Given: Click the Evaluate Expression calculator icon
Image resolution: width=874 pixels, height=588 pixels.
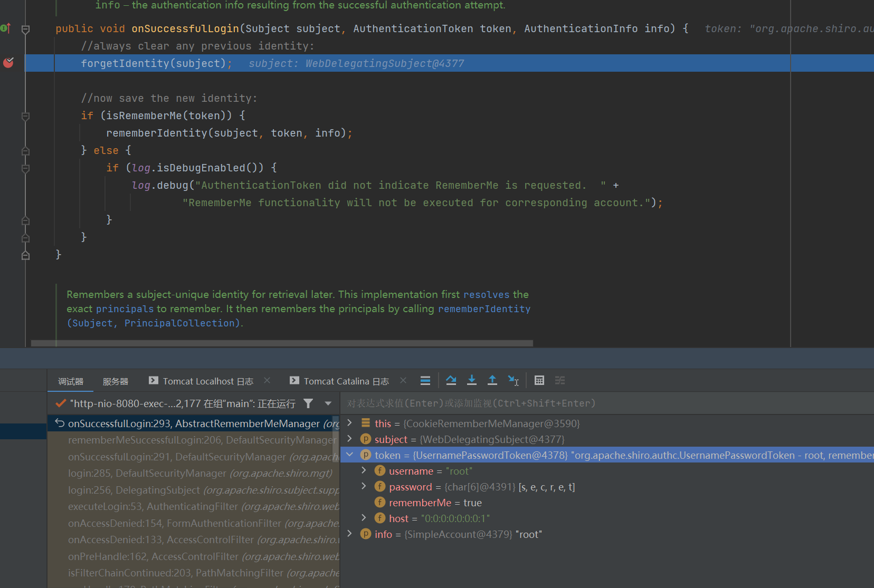Looking at the screenshot, I should [x=539, y=380].
